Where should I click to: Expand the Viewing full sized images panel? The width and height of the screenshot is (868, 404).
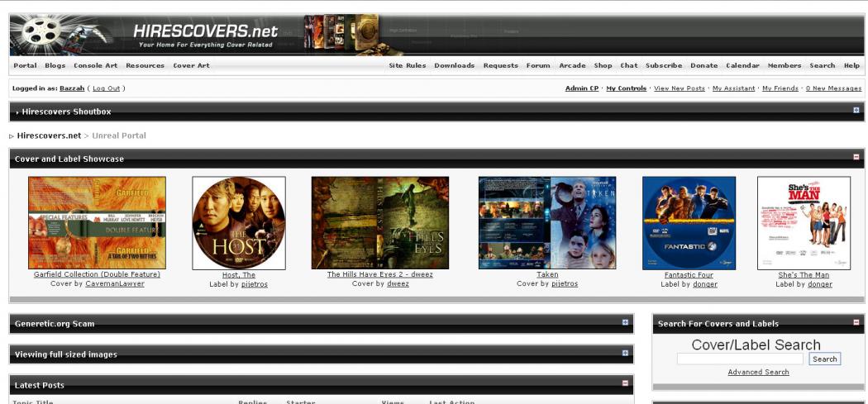tap(625, 354)
